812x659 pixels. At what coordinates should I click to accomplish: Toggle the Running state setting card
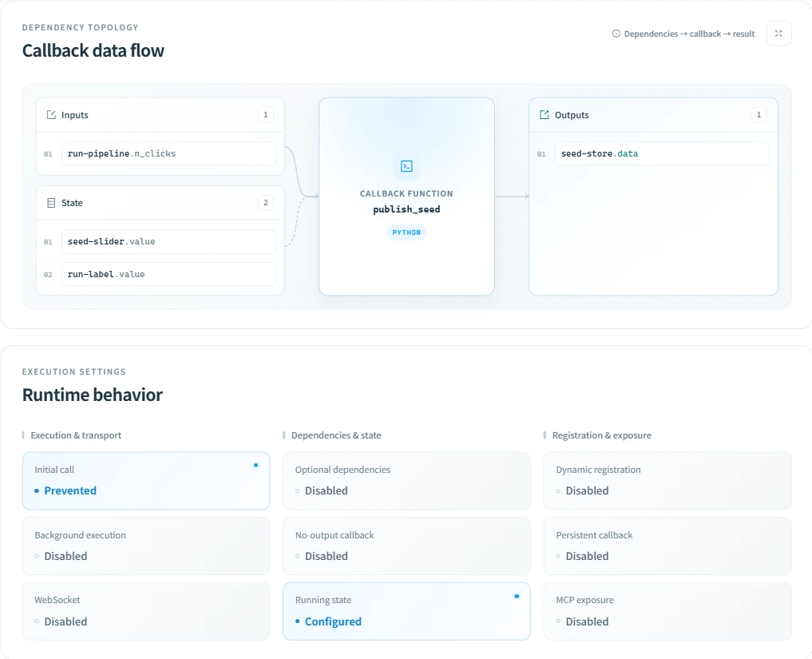pyautogui.click(x=406, y=611)
